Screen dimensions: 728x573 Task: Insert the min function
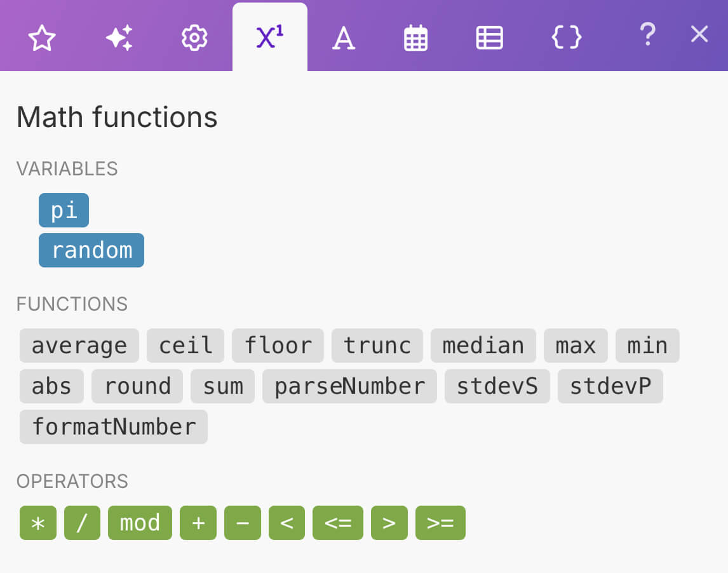pos(647,346)
